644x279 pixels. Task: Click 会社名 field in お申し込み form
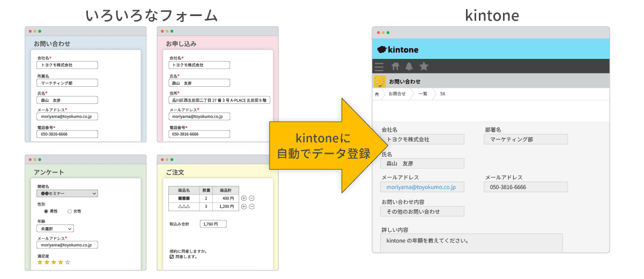tap(199, 65)
